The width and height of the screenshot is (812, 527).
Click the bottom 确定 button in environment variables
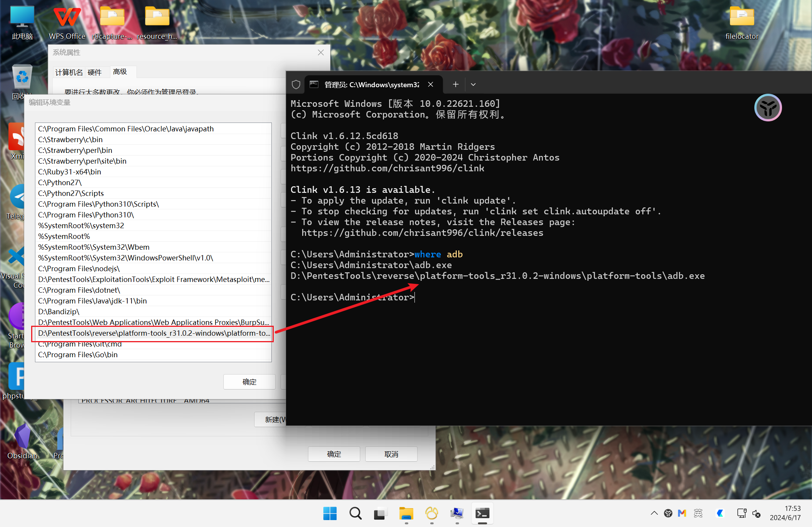coord(334,454)
